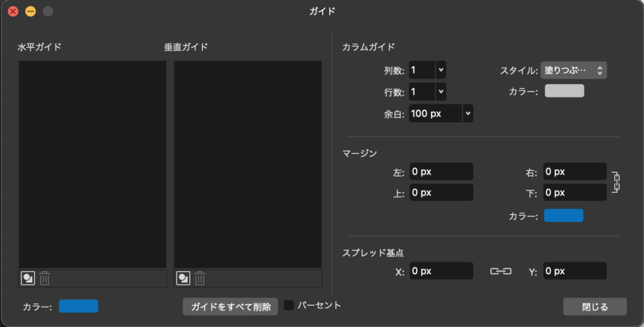644x327 pixels.
Task: Open the margin blue color swatch
Action: point(563,216)
